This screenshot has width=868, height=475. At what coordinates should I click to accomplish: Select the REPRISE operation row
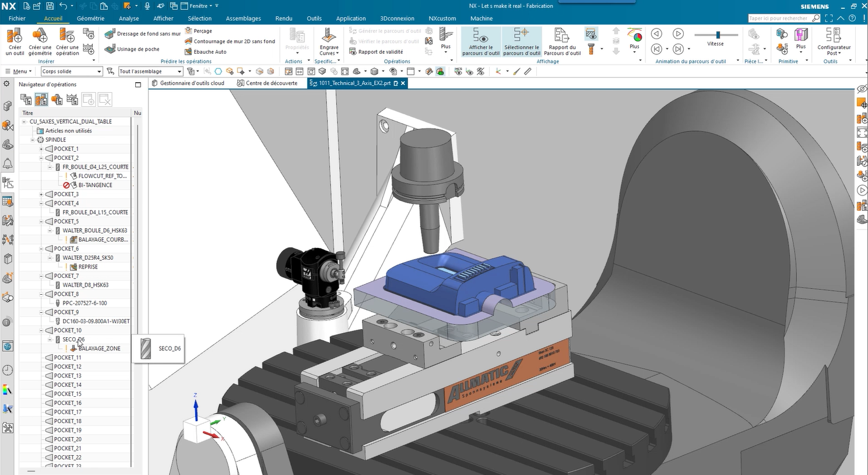(x=88, y=267)
